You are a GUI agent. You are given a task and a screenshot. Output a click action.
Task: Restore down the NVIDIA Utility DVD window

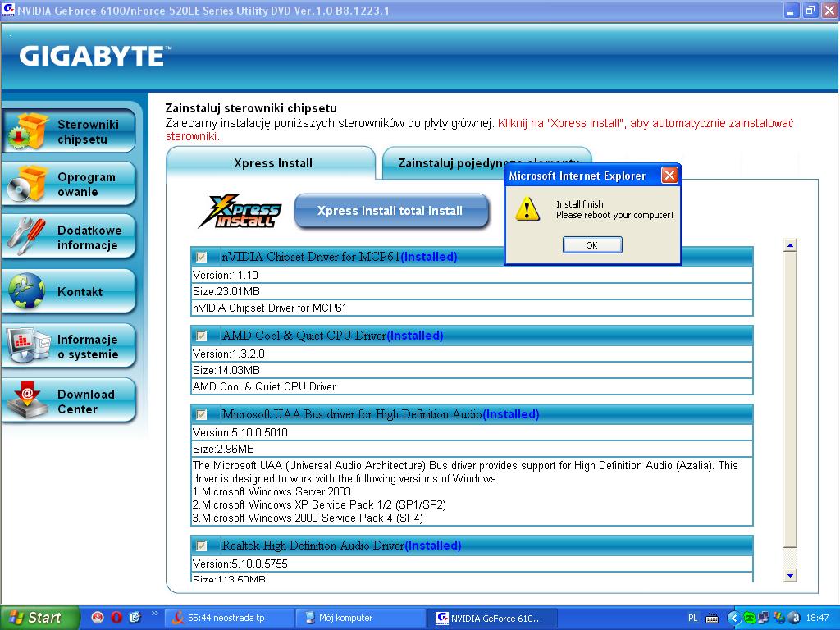pos(810,10)
